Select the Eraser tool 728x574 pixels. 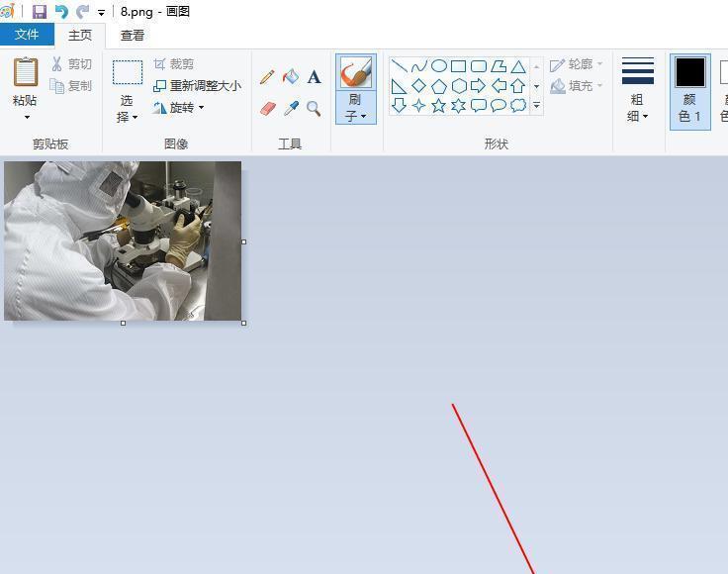tap(268, 109)
